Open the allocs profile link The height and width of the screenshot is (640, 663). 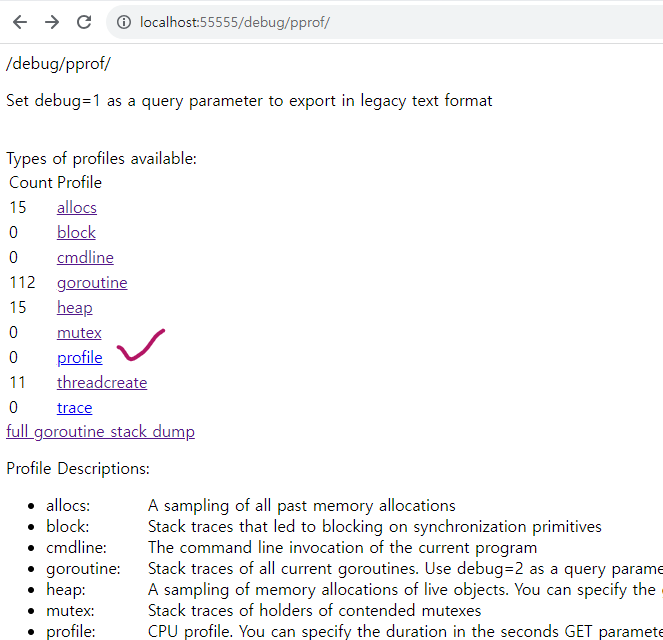[x=76, y=208]
